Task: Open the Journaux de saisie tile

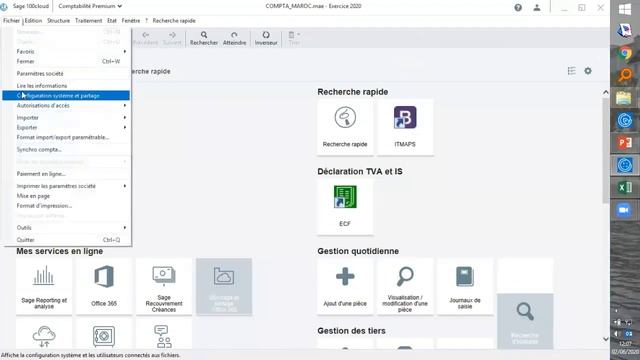Action: tap(465, 287)
